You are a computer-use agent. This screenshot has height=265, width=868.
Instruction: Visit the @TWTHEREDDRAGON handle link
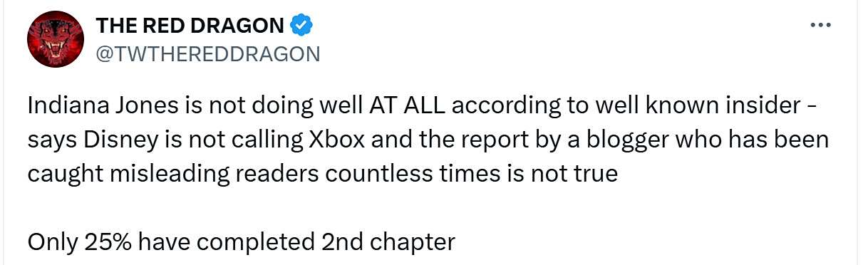point(208,54)
